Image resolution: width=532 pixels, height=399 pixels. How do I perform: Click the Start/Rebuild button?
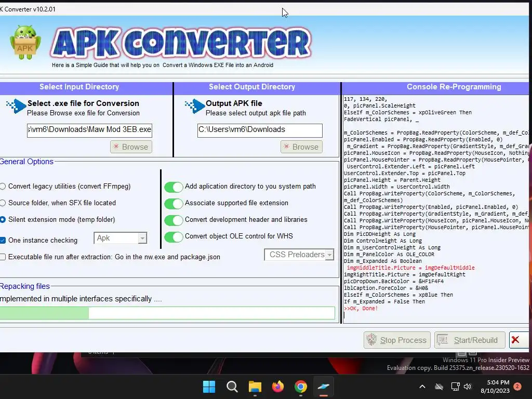coord(470,340)
